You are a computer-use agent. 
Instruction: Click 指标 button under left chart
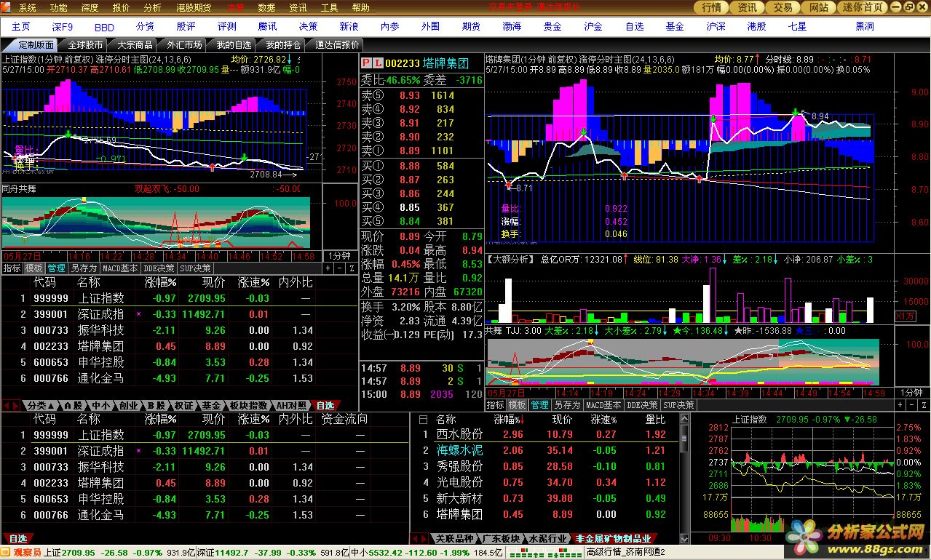pyautogui.click(x=12, y=268)
